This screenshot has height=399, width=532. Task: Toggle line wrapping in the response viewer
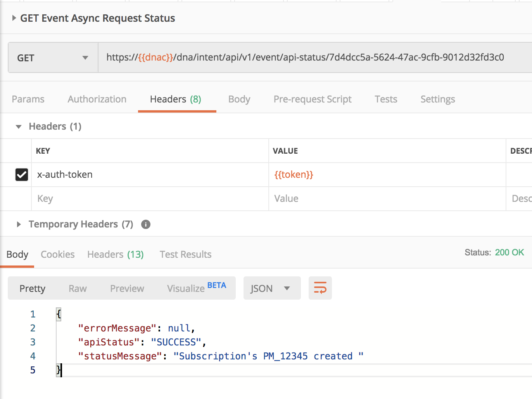pyautogui.click(x=320, y=288)
